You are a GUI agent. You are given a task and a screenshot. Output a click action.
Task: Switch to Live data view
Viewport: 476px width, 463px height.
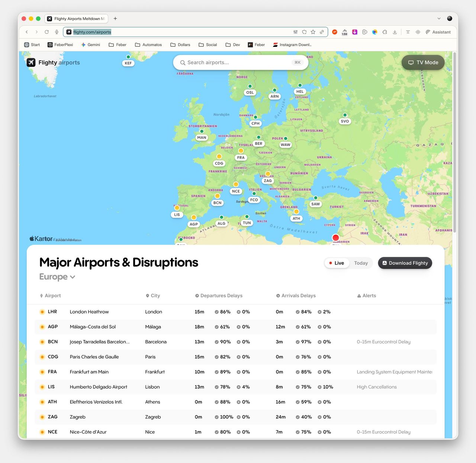pos(336,263)
